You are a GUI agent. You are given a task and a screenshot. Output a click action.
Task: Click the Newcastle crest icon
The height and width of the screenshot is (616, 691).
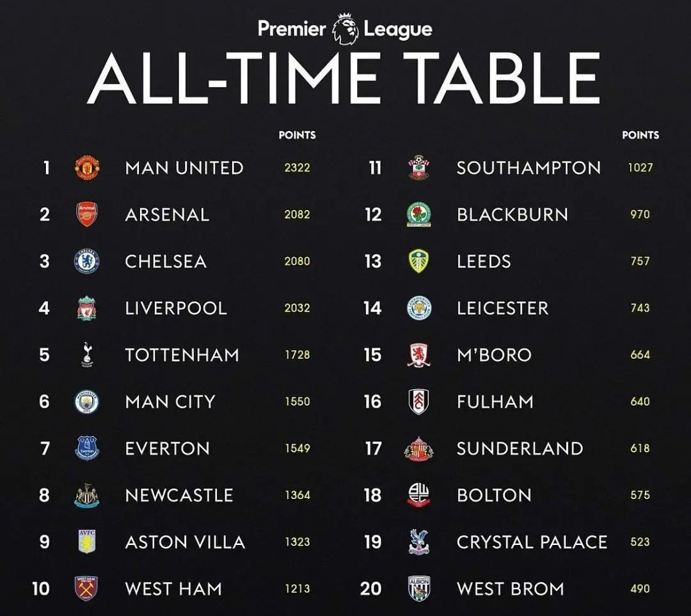(x=86, y=495)
